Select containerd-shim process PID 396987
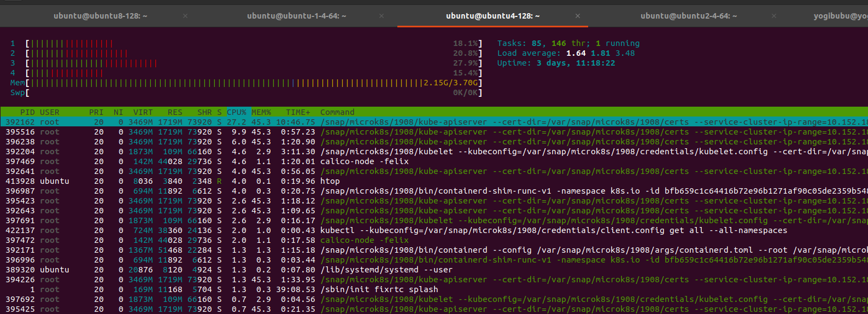The height and width of the screenshot is (314, 868). click(434, 191)
